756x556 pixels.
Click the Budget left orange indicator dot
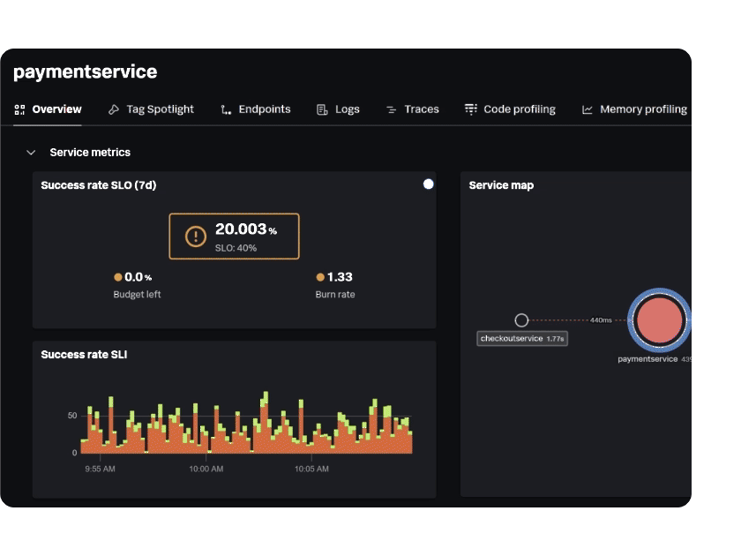click(x=118, y=277)
